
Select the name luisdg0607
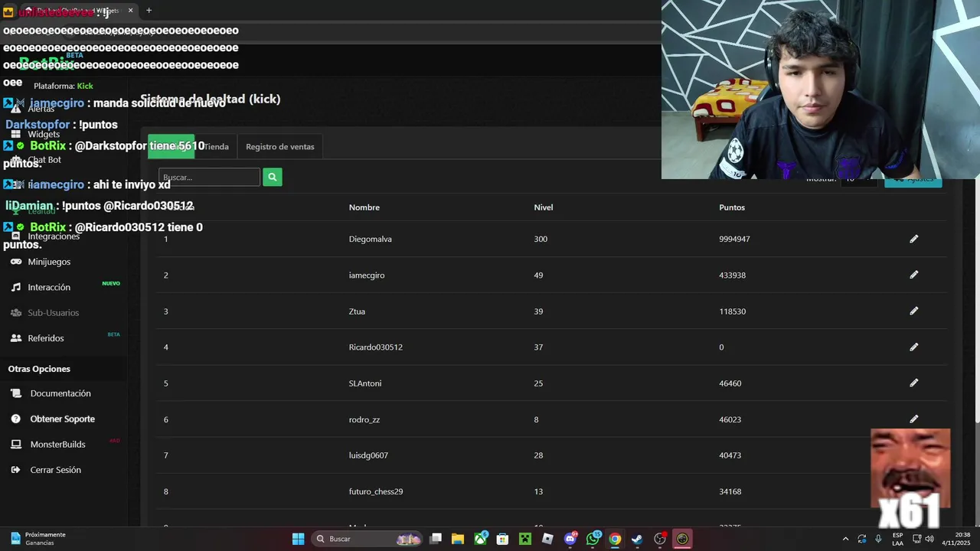pos(368,455)
